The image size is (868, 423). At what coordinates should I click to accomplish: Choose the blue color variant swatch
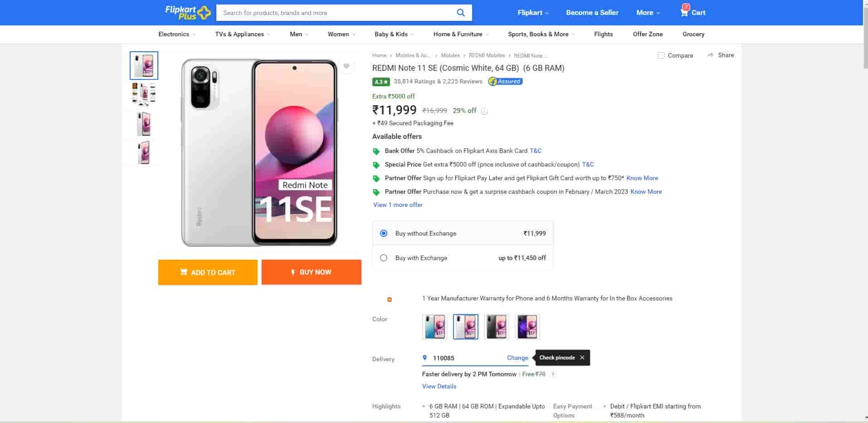[x=434, y=327]
